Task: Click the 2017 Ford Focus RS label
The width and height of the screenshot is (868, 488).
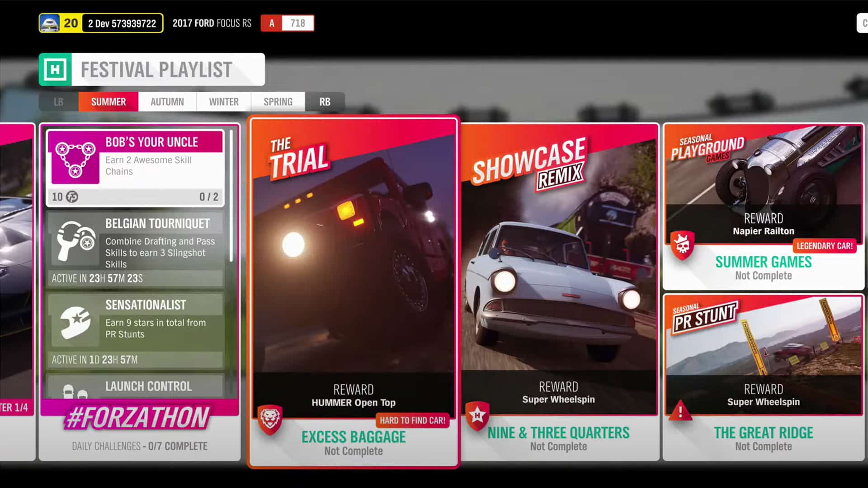Action: coord(212,23)
